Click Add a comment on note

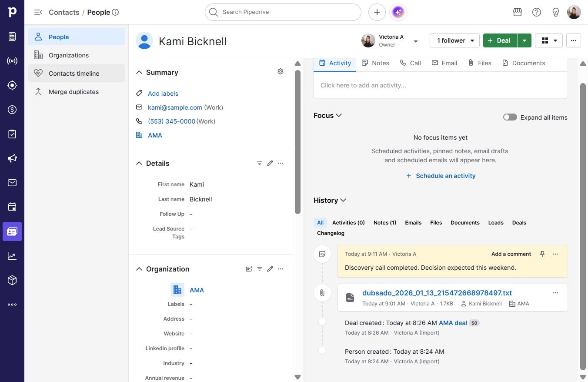click(x=511, y=254)
